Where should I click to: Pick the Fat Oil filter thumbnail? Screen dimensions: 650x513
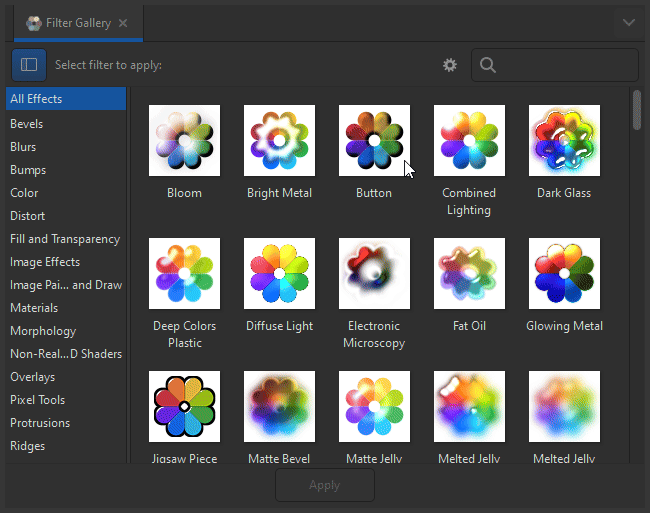tap(469, 273)
